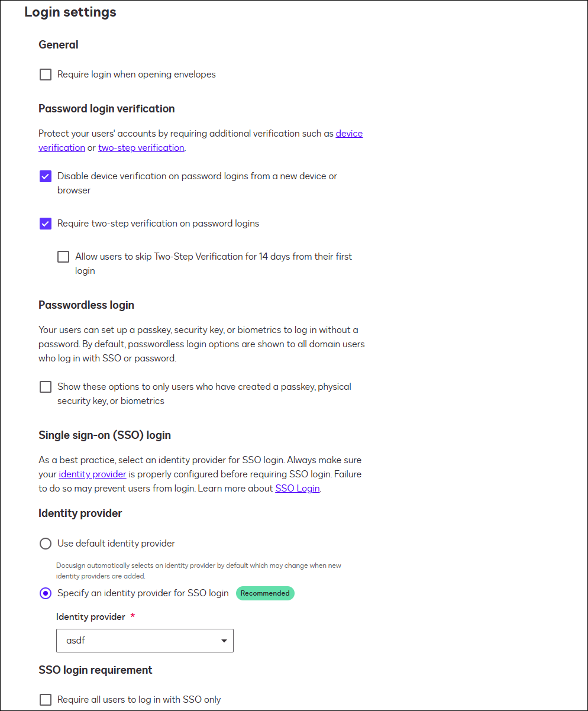Open the SSO Login documentation link
The width and height of the screenshot is (588, 711).
point(298,488)
